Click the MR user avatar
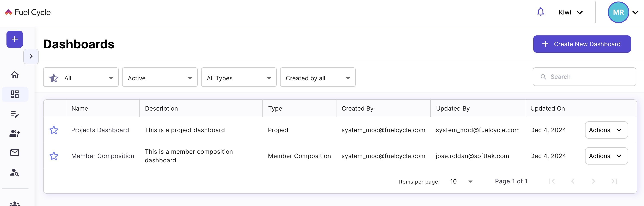The height and width of the screenshot is (206, 644). pyautogui.click(x=618, y=12)
